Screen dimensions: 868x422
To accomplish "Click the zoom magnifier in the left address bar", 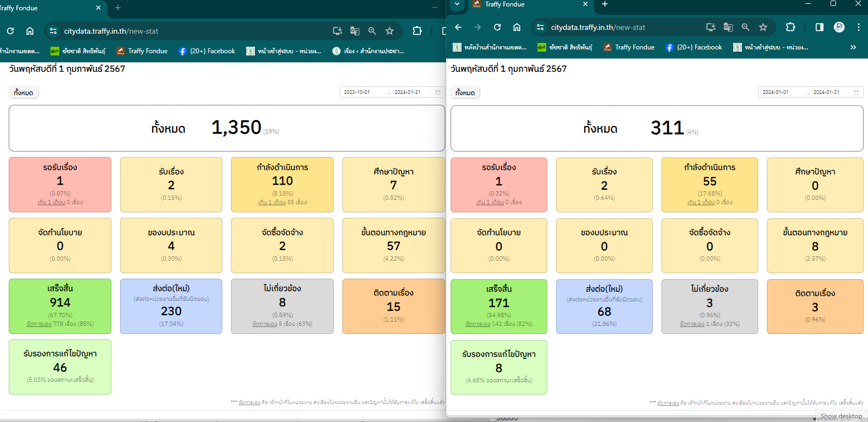I will pos(372,31).
